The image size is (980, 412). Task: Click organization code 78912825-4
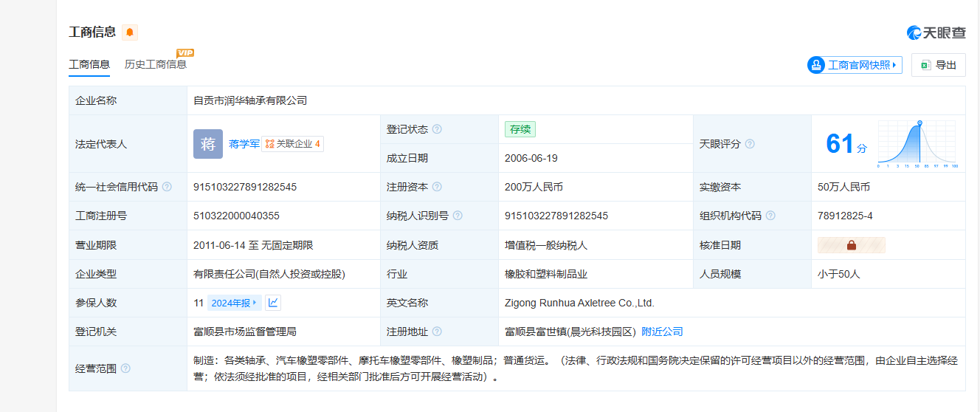[x=845, y=216]
